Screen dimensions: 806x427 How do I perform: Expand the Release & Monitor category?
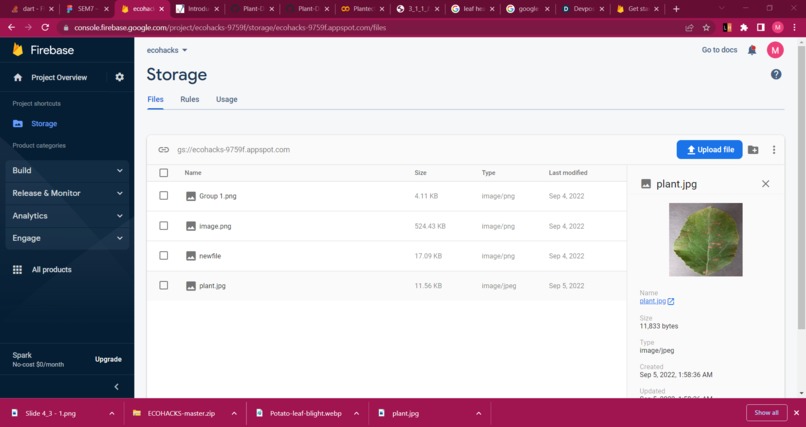(67, 193)
